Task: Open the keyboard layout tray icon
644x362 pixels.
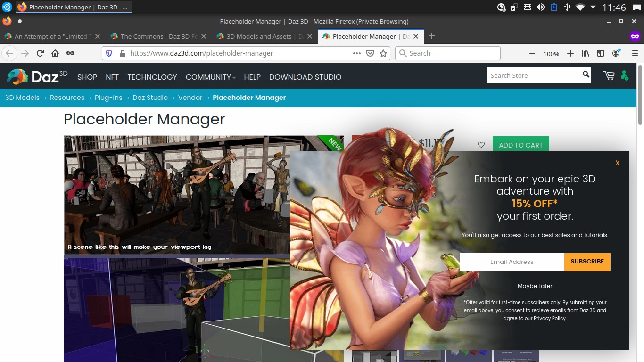Action: [528, 7]
